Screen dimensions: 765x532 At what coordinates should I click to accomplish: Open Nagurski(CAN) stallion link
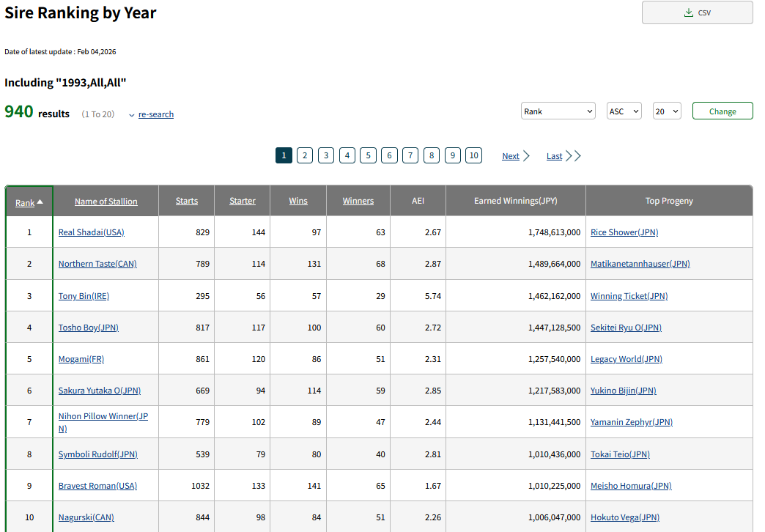pyautogui.click(x=86, y=517)
